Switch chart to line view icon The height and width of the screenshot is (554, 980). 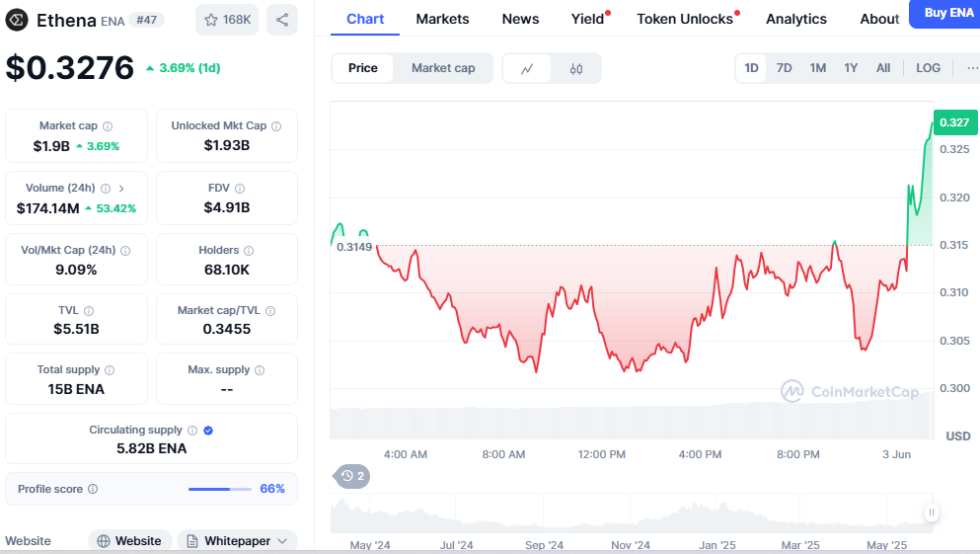[527, 68]
